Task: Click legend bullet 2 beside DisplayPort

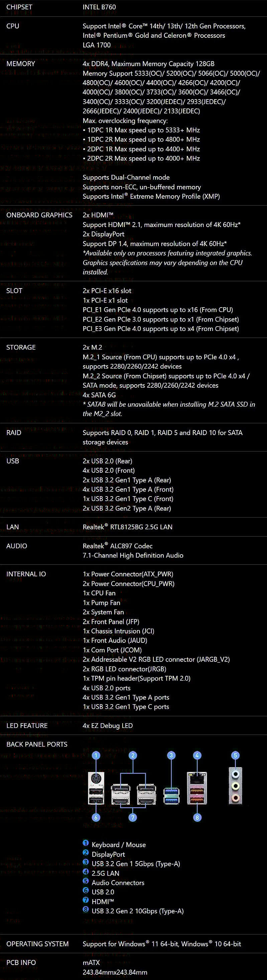Action: click(x=86, y=852)
